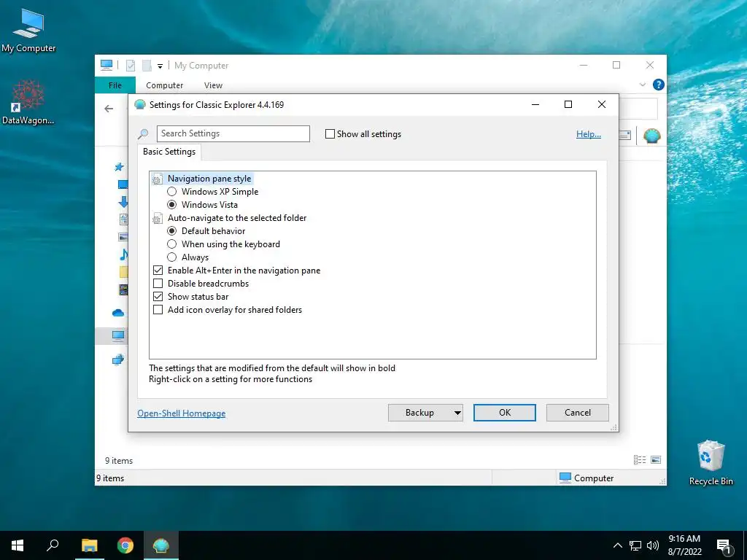Click the blue Help question mark in the Explorer ribbon
Screen dimensions: 747x560
(659, 85)
